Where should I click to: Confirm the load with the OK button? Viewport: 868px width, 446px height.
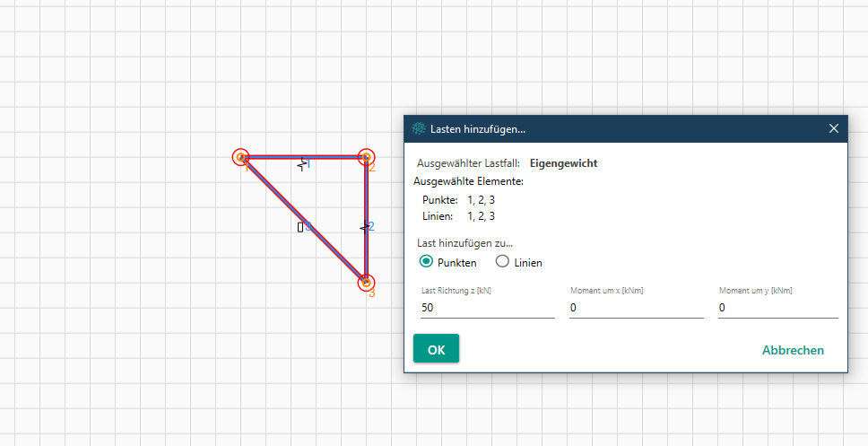[436, 349]
